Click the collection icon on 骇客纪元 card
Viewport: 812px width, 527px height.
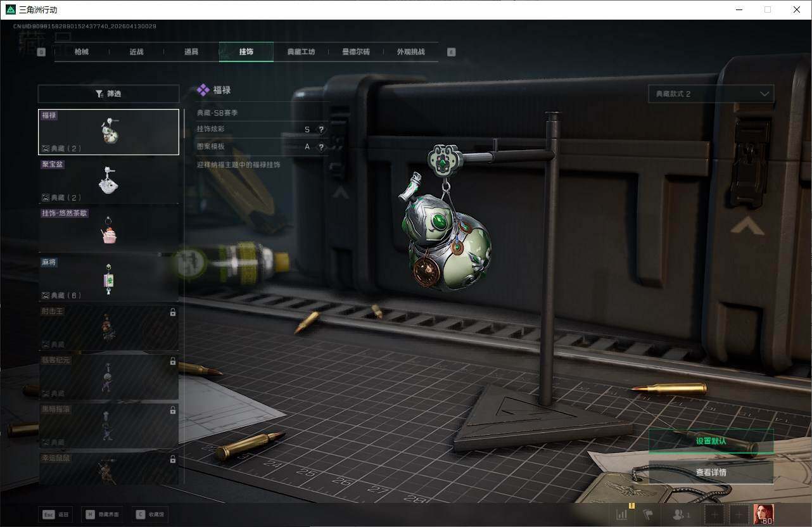coord(46,393)
